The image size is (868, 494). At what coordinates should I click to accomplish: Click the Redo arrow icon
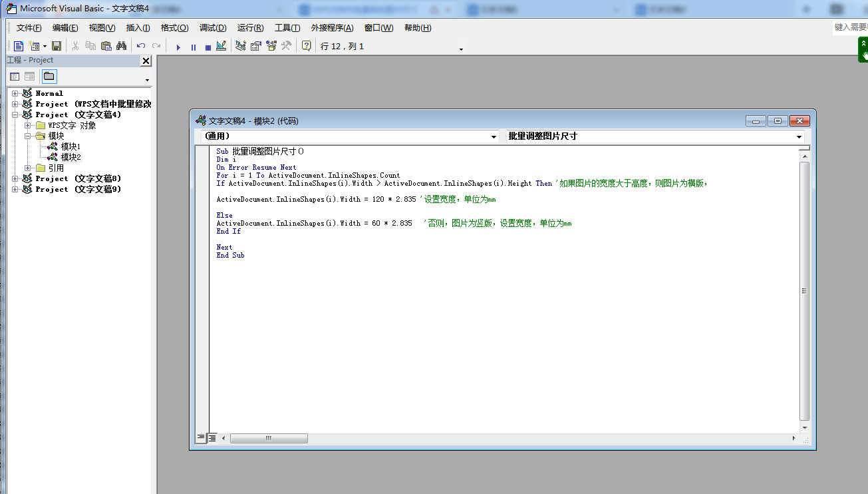coord(156,46)
